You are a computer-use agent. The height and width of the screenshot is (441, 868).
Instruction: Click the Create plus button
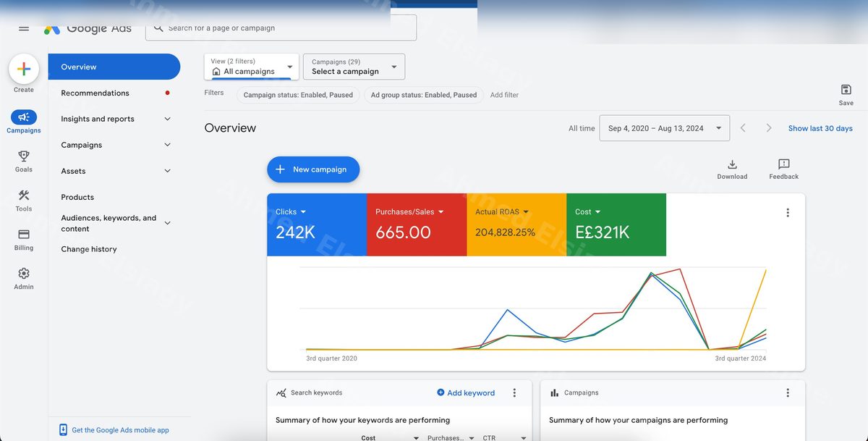pos(24,69)
